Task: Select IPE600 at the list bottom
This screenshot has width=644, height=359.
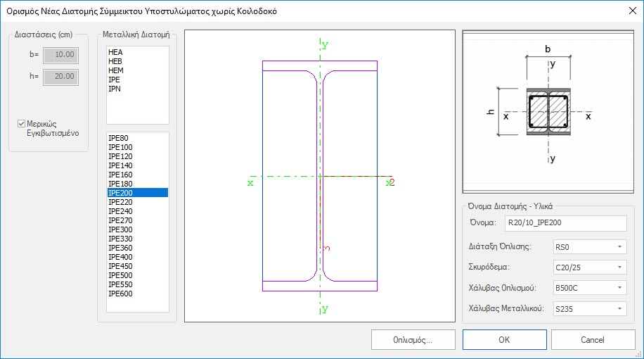Action: [120, 294]
